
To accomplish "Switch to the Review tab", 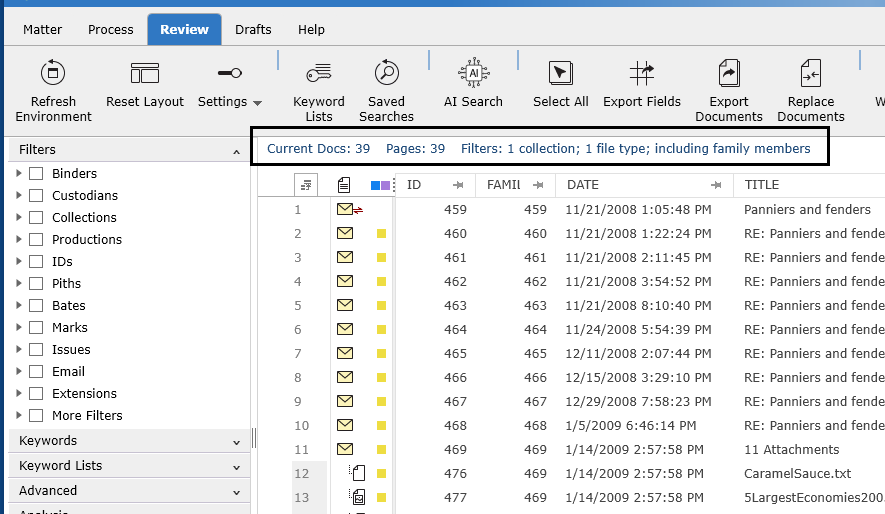I will click(185, 29).
